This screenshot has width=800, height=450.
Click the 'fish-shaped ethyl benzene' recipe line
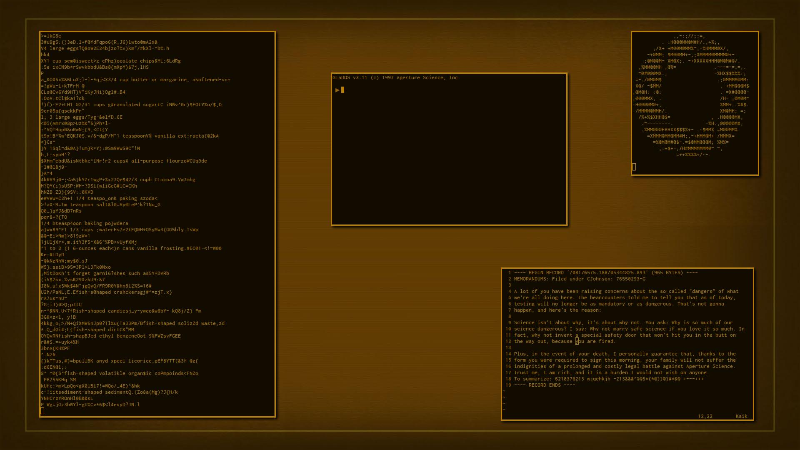point(111,336)
